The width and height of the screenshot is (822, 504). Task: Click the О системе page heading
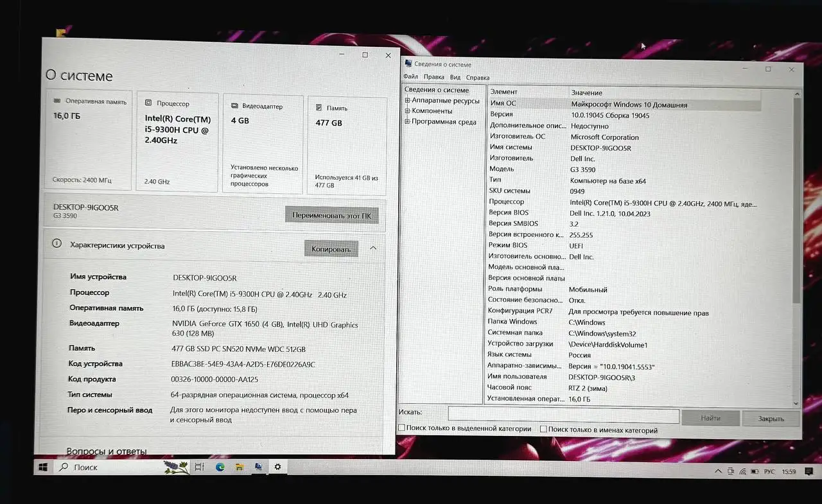(79, 76)
